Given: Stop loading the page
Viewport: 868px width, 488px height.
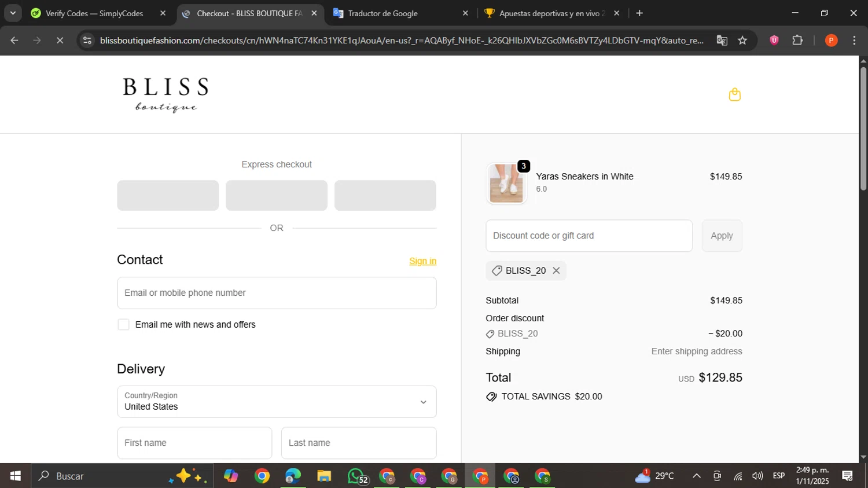Looking at the screenshot, I should point(60,40).
